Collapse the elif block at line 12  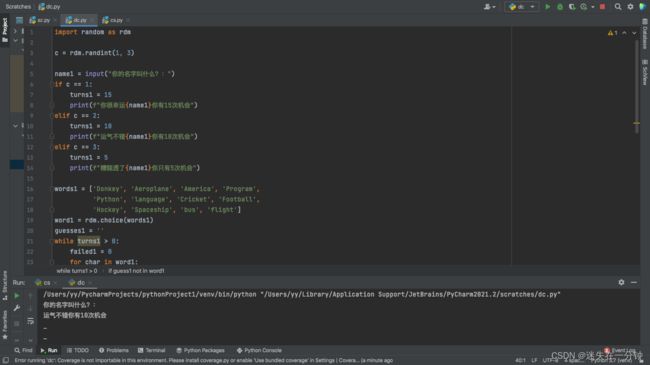pyautogui.click(x=52, y=147)
